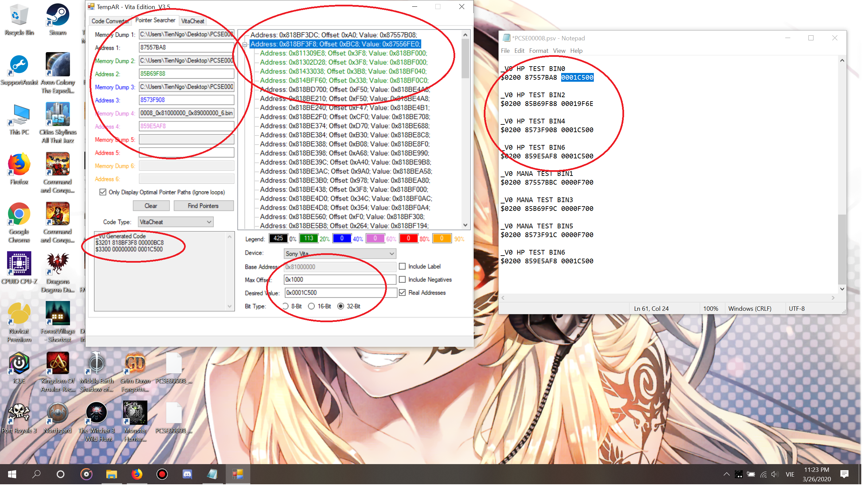Launch Firefox from the desktop icon
Viewport: 868px width, 489px height.
pyautogui.click(x=19, y=170)
